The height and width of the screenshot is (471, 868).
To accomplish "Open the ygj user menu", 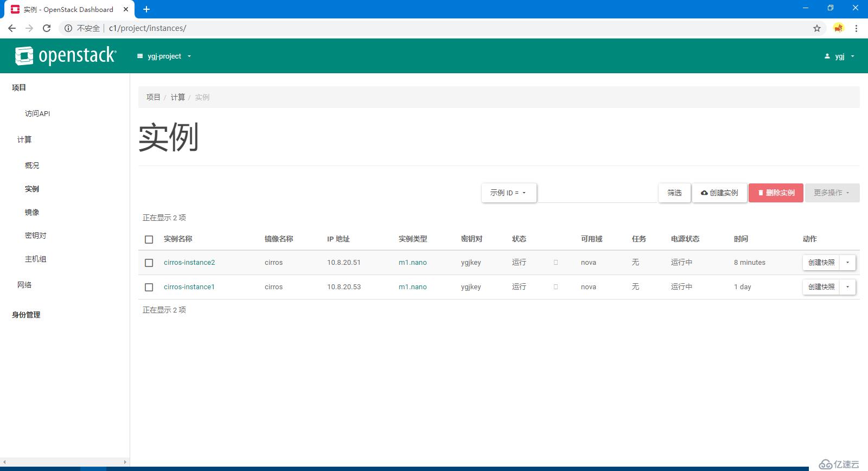I will 839,56.
